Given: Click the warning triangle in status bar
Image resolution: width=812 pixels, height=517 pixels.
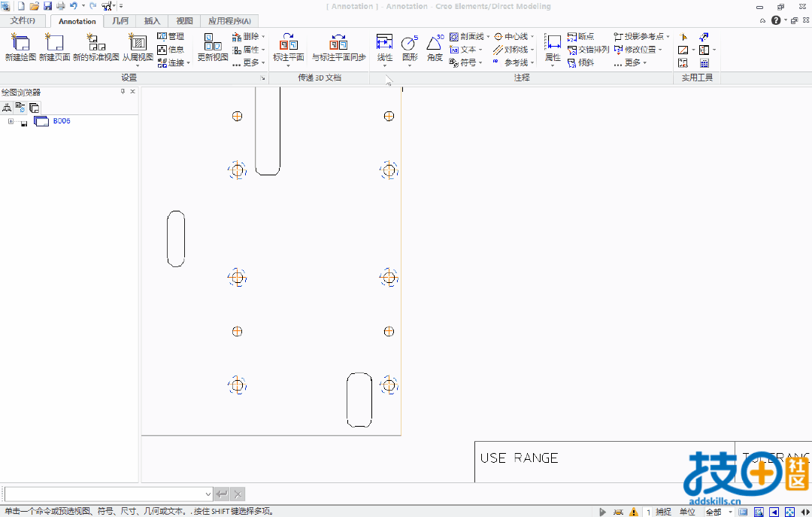Looking at the screenshot, I should pos(634,512).
